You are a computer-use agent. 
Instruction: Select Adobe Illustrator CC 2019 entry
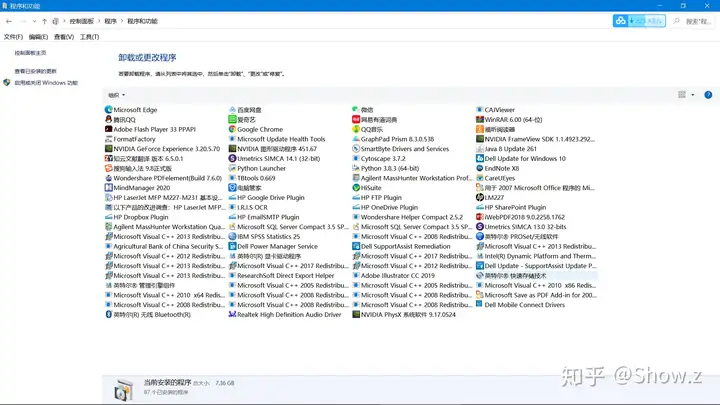click(394, 276)
